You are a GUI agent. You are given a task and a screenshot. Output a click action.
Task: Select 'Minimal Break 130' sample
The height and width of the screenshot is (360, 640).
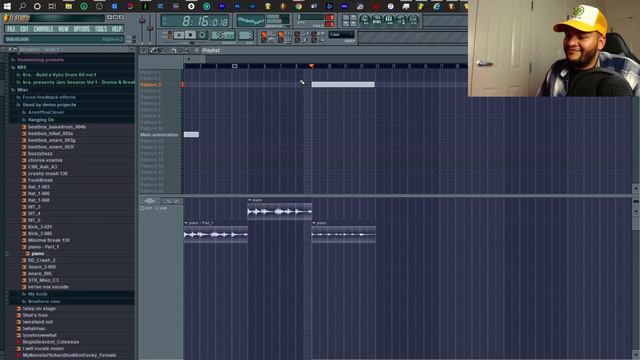(x=49, y=240)
